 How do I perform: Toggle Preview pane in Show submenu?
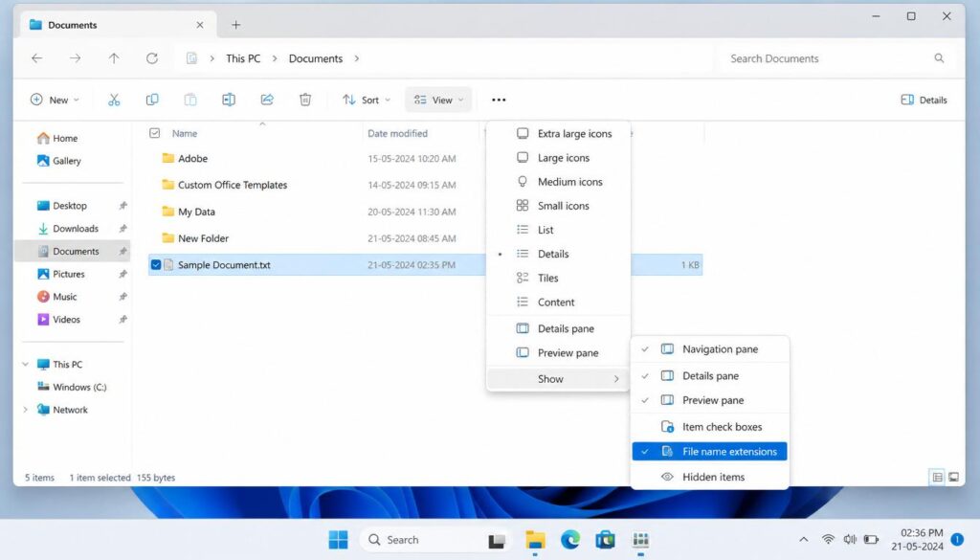pyautogui.click(x=710, y=400)
